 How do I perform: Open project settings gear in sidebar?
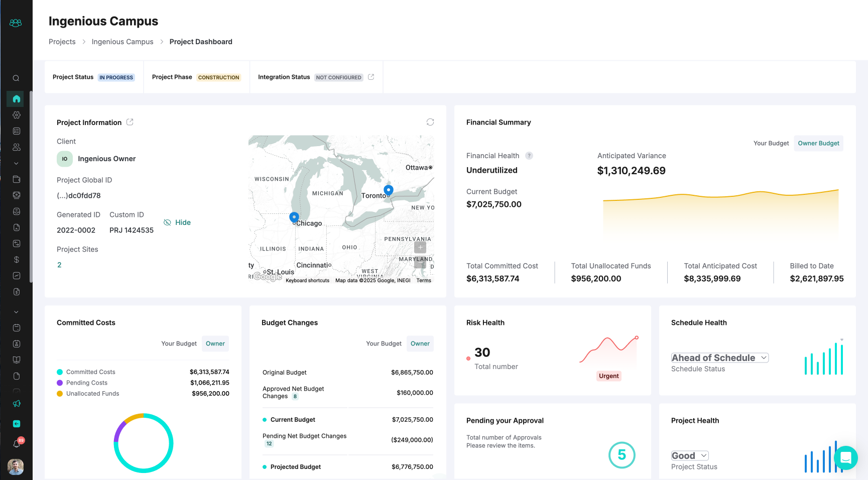pos(16,115)
